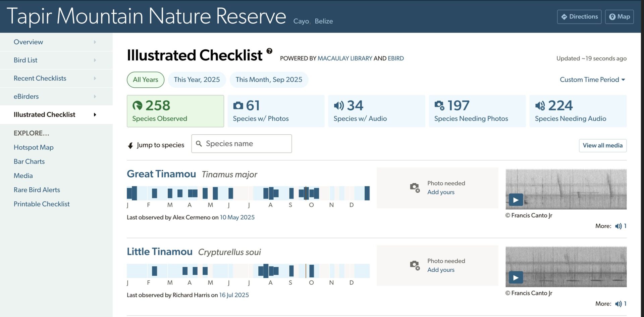Select the This Month, Sep 2025 filter
The image size is (644, 317).
pos(269,80)
